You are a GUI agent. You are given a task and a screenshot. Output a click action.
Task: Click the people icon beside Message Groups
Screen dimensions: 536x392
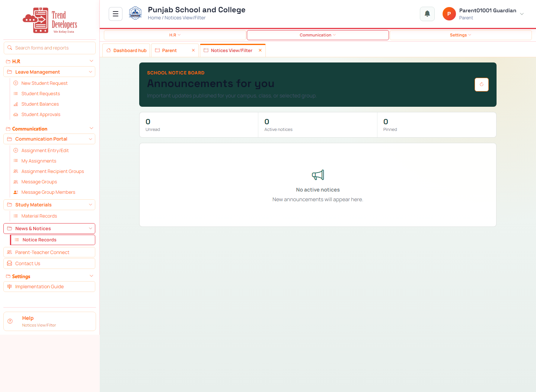coord(16,181)
